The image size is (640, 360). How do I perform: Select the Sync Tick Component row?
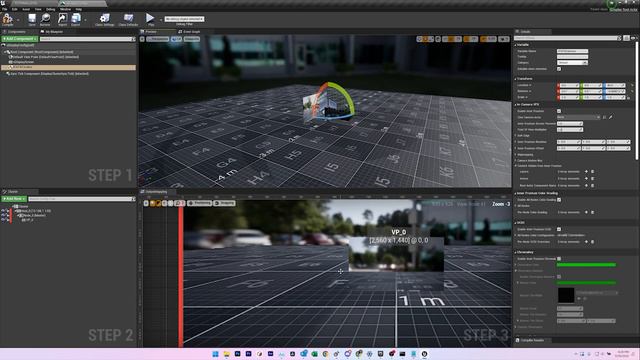click(x=68, y=73)
